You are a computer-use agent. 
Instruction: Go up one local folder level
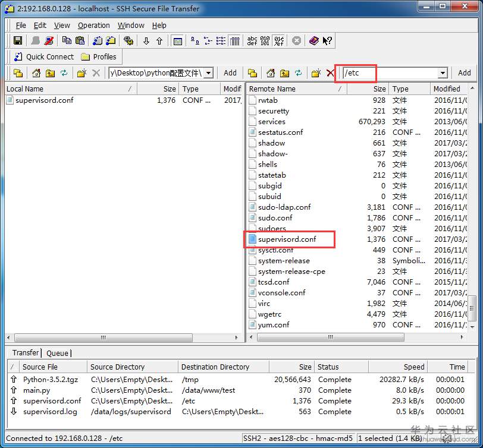pos(50,73)
